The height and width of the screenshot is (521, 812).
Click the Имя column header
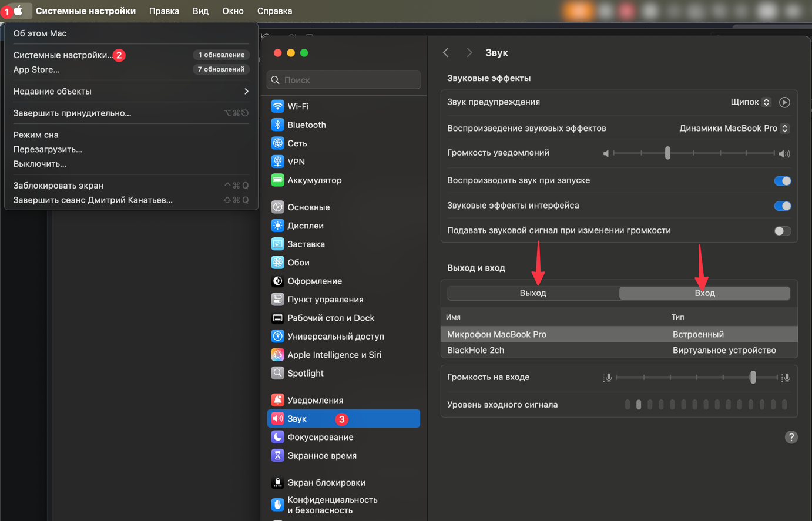click(453, 317)
